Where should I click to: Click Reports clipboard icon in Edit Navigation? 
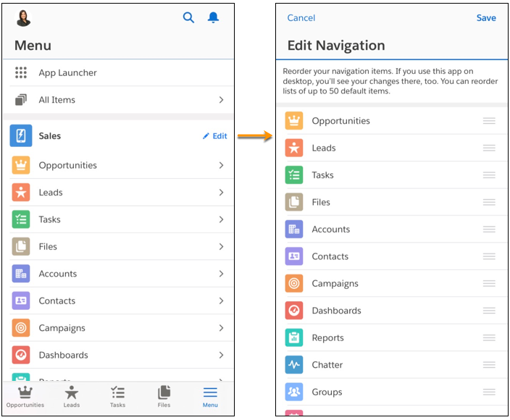click(x=294, y=337)
